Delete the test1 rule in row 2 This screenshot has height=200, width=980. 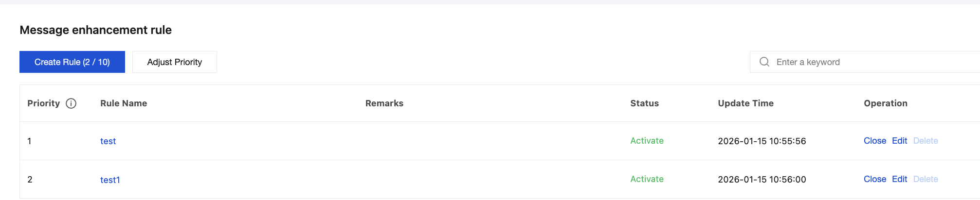pos(925,179)
